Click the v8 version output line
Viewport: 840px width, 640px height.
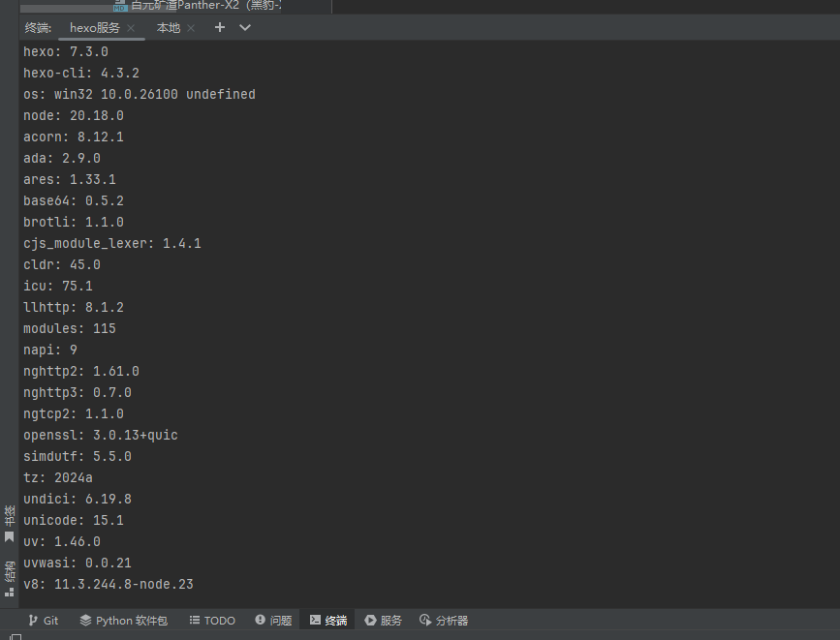click(109, 584)
